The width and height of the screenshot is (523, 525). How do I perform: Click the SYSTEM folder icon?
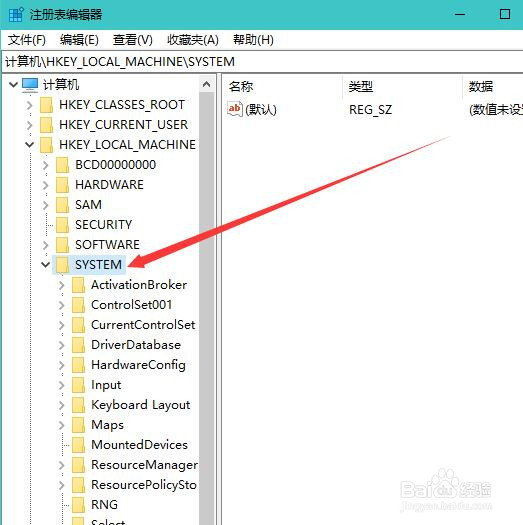click(63, 265)
